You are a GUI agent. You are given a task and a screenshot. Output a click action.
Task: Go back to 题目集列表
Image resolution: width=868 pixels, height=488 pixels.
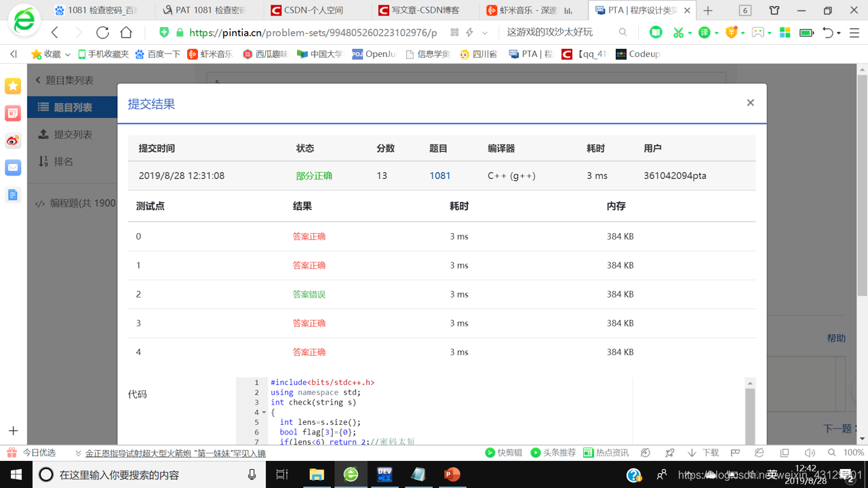pos(65,80)
